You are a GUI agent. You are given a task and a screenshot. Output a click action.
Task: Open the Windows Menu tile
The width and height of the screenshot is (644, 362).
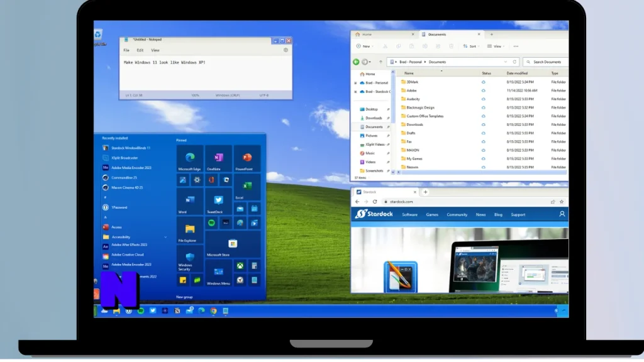[218, 273]
